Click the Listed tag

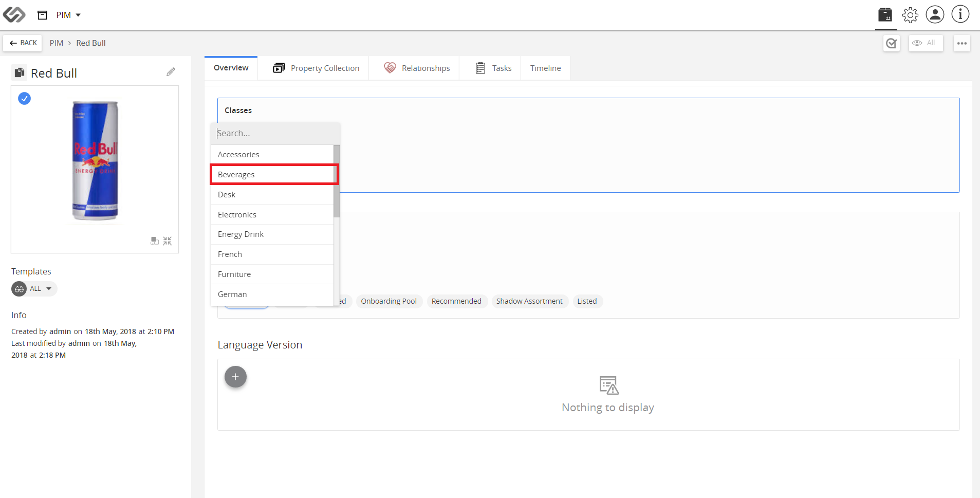click(587, 301)
